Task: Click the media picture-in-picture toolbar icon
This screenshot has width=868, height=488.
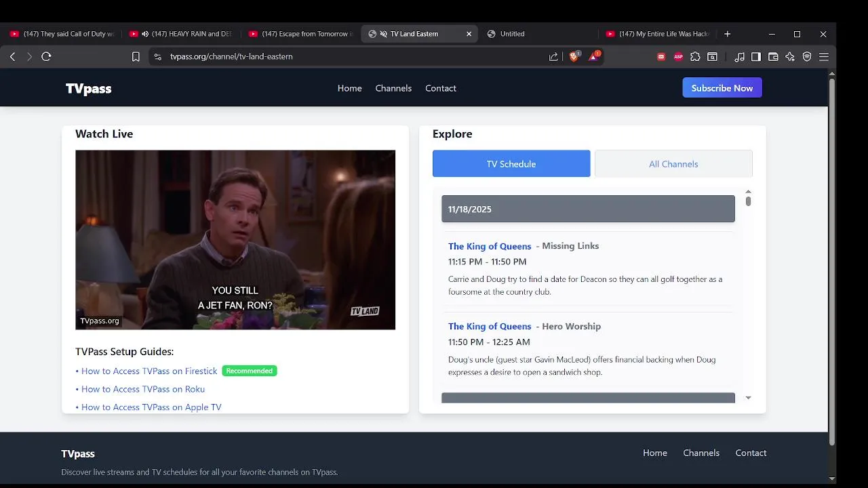Action: tap(712, 57)
